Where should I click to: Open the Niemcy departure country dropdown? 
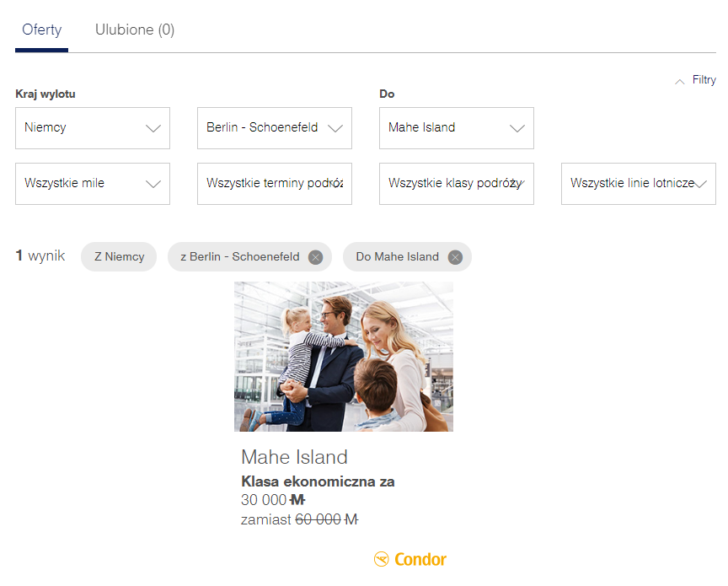[x=93, y=128]
